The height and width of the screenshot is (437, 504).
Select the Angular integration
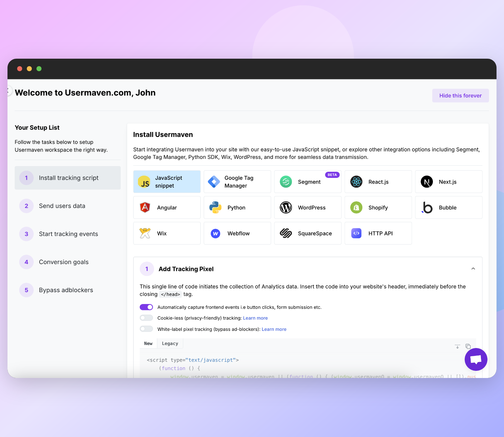click(x=167, y=208)
